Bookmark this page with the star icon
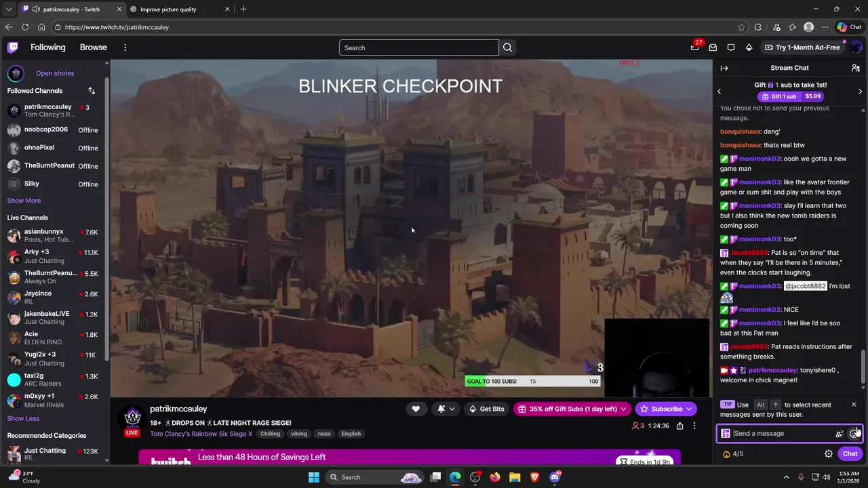The height and width of the screenshot is (488, 868). point(741,27)
